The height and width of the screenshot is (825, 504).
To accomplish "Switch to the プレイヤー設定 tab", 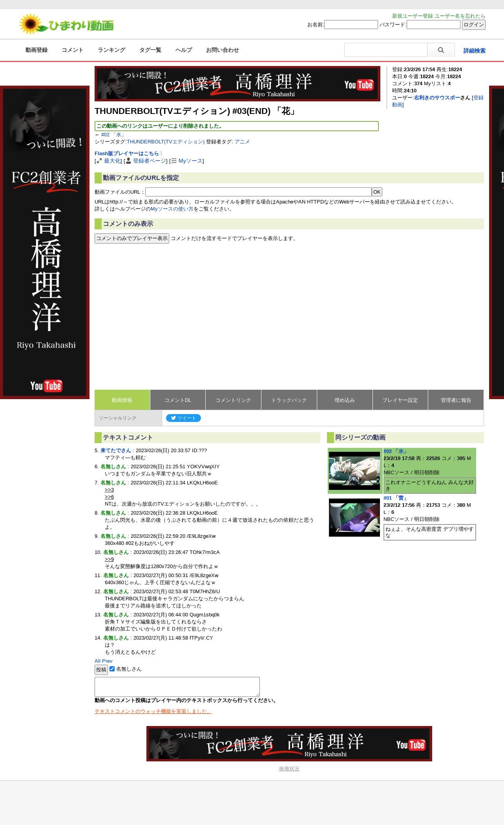I will point(400,400).
